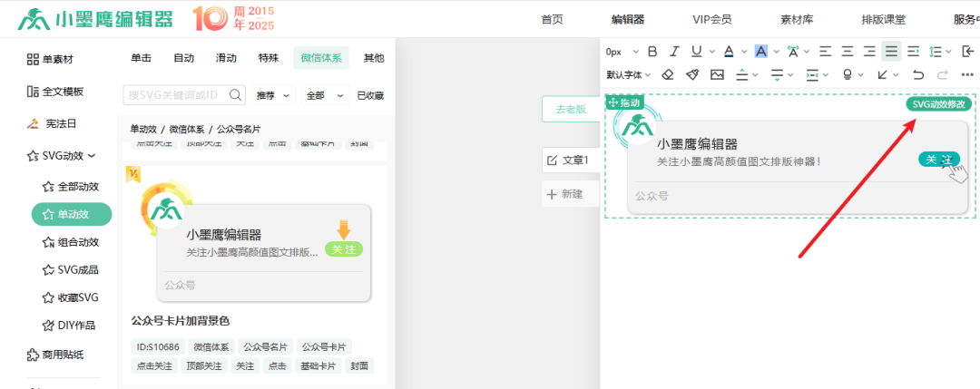Select justify text alignment

[891, 52]
